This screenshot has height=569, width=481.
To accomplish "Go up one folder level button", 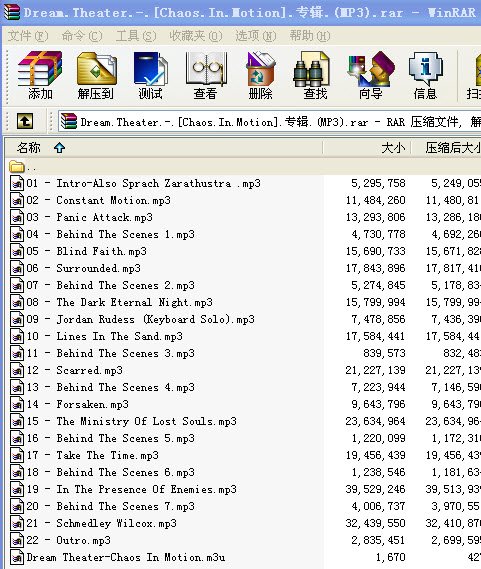I will pyautogui.click(x=25, y=121).
